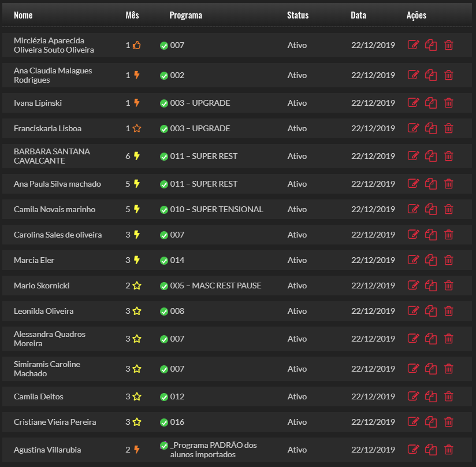Edit Mirclézia Aparecida Oliveira Souto Oliveira's record
This screenshot has height=467, width=476.
pyautogui.click(x=413, y=45)
